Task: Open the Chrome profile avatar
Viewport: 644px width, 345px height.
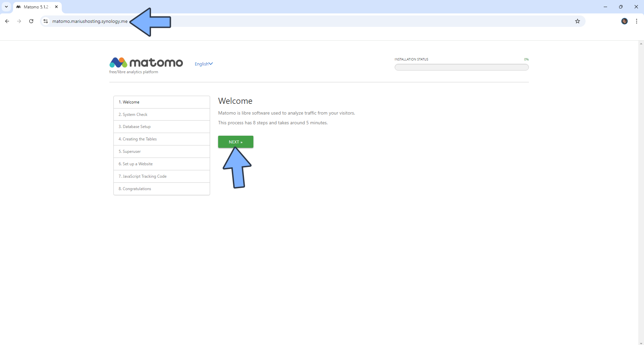Action: [x=625, y=21]
